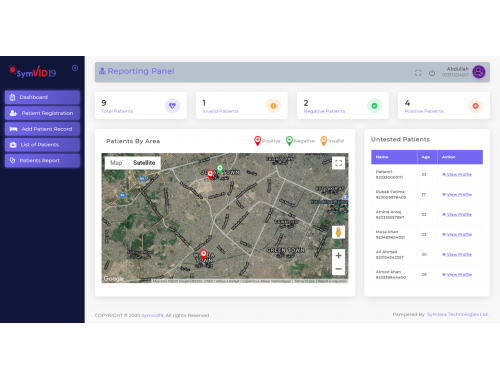Open the Symvid19 footer link
500x380 pixels.
[x=152, y=315]
